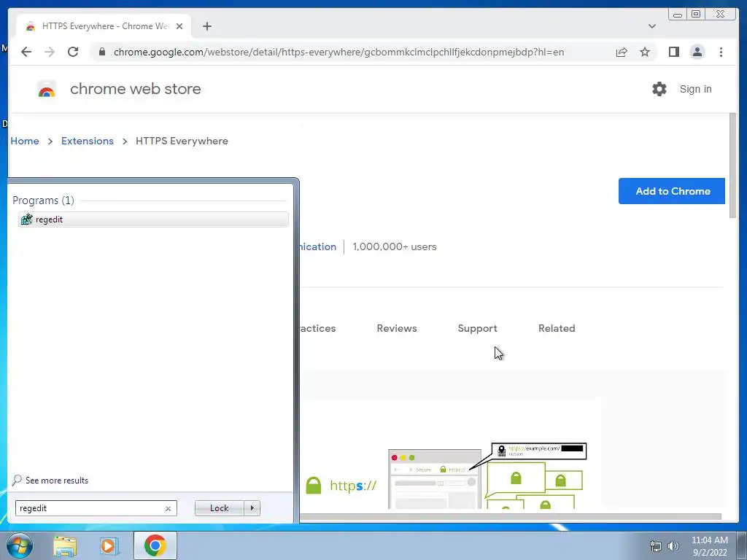
Task: Click the Show desktop button
Action: pos(741,545)
